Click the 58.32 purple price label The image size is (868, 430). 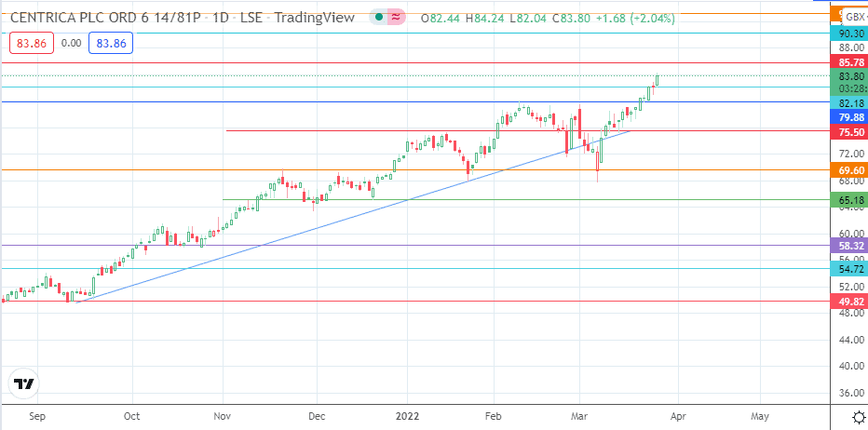(x=849, y=245)
